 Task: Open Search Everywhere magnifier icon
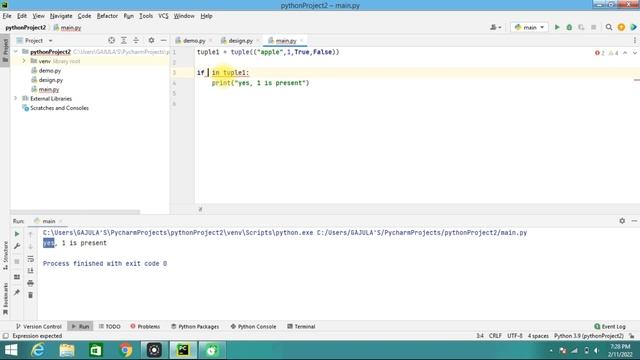pyautogui.click(x=609, y=27)
